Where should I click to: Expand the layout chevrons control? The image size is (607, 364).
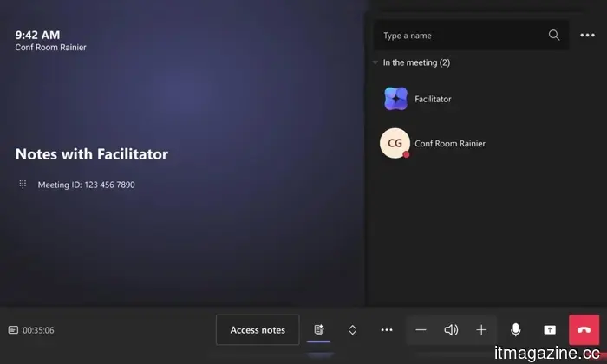[x=352, y=330]
